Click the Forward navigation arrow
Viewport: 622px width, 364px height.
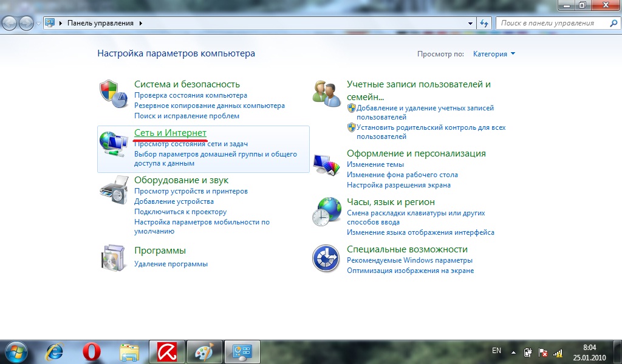coord(26,24)
